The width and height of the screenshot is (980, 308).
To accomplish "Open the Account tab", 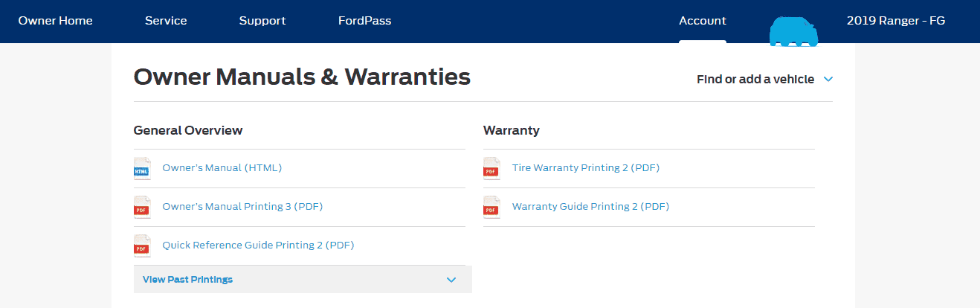I will click(x=703, y=21).
